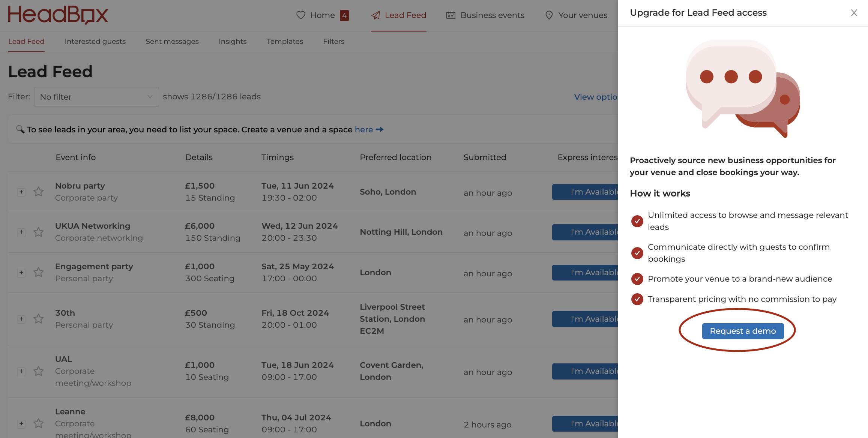Click the Fri, 18 Oct 2024 timing
The width and height of the screenshot is (868, 438).
[295, 313]
